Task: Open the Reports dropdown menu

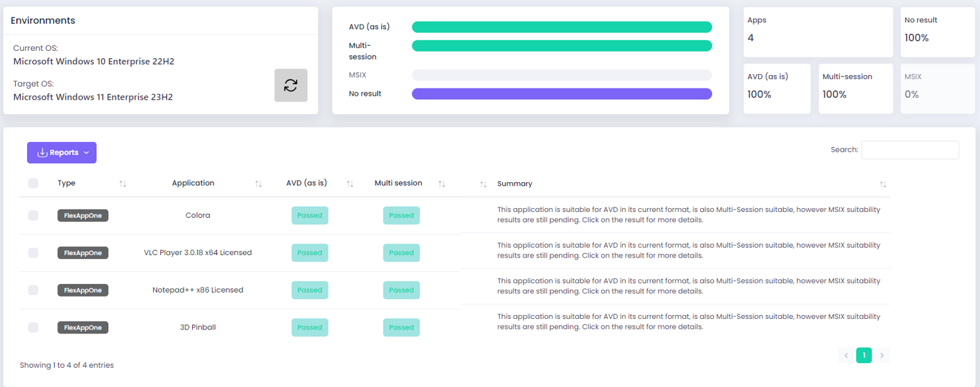Action: [62, 153]
